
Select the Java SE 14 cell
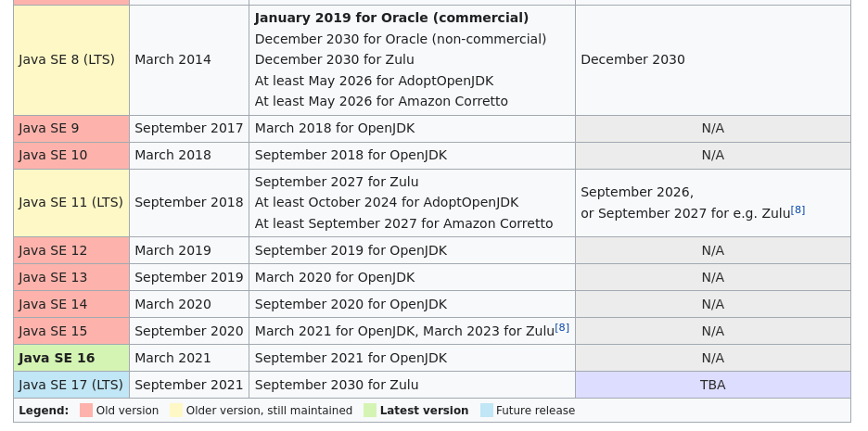[71, 304]
